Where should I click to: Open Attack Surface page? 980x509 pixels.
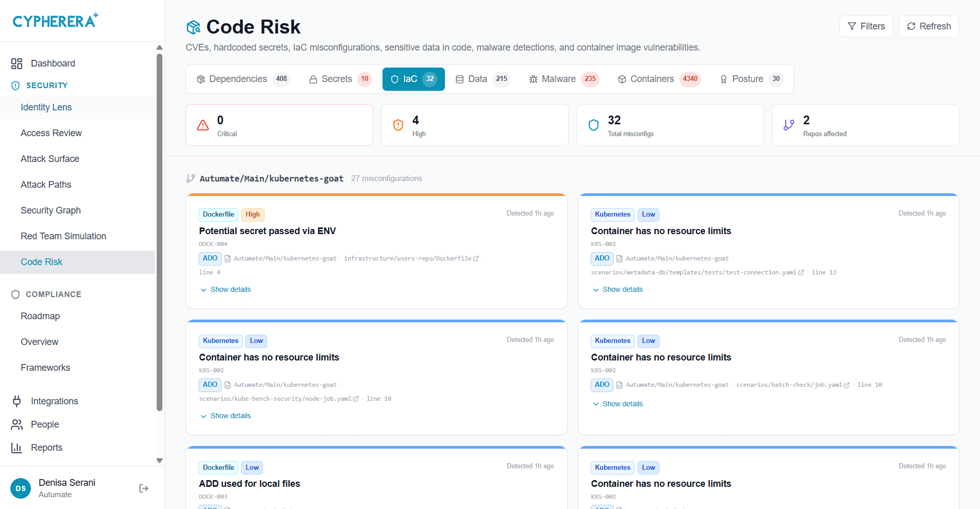click(77, 159)
